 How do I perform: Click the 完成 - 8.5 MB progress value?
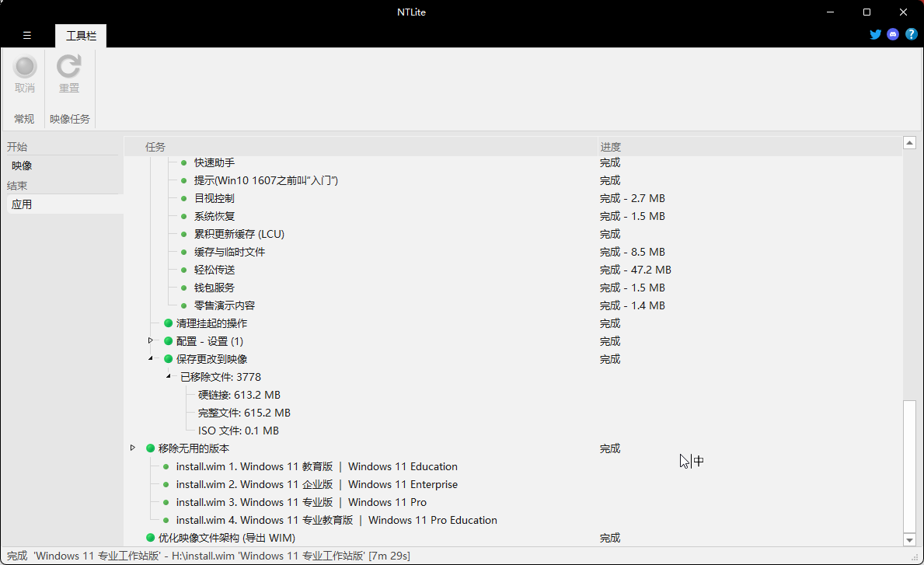pyautogui.click(x=633, y=252)
